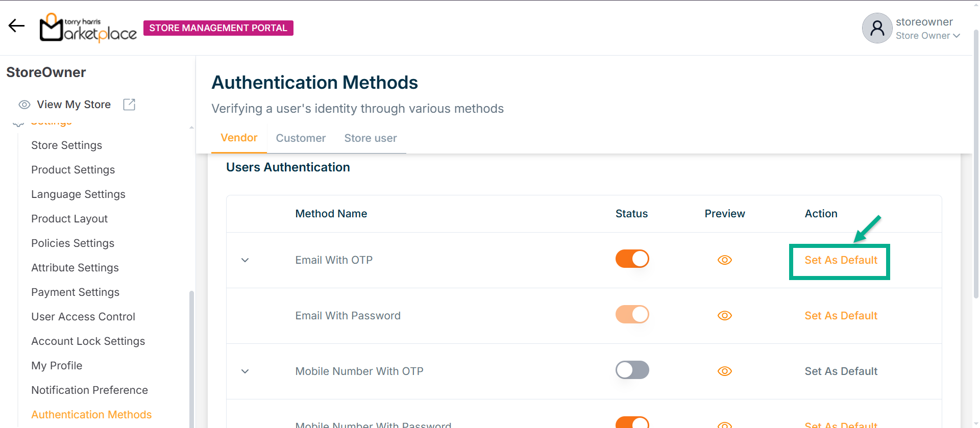This screenshot has width=980, height=428.
Task: Click the back arrow icon
Action: (x=16, y=26)
